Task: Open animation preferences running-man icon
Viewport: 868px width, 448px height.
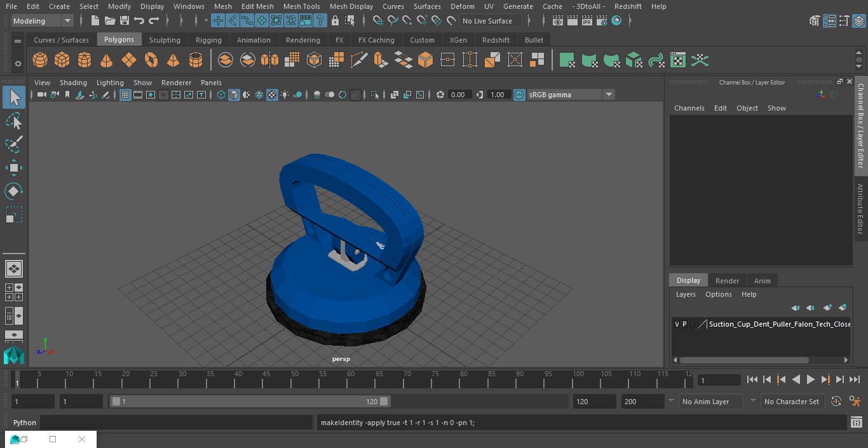Action: (855, 402)
